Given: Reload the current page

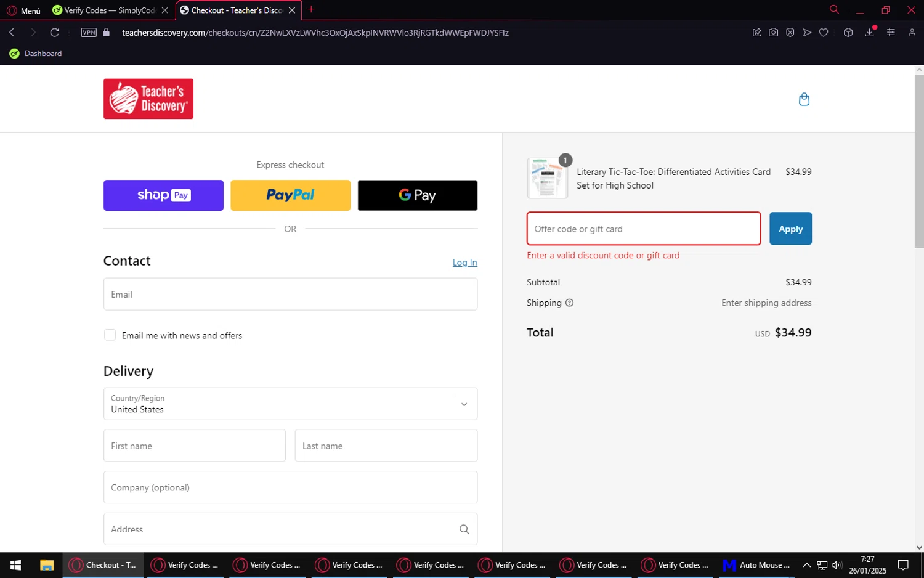Looking at the screenshot, I should [x=55, y=33].
